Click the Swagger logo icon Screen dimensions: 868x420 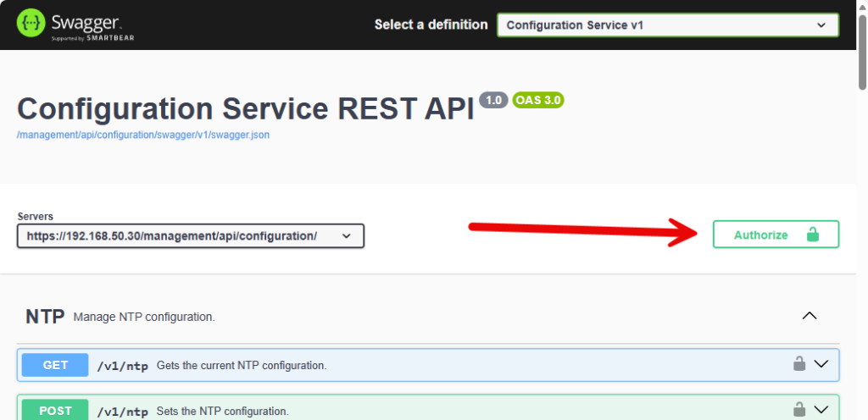[x=32, y=24]
